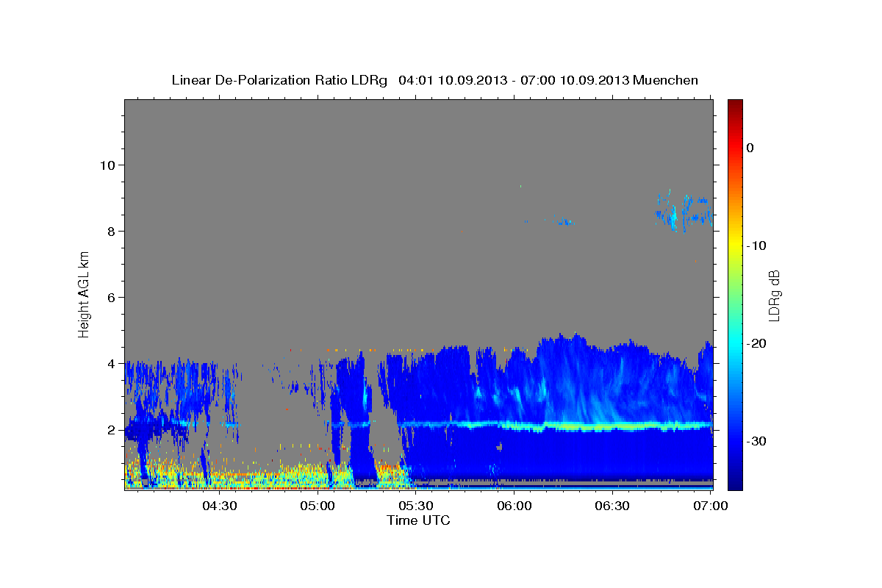Click the colorbar value label -30
This screenshot has width=882, height=588.
(x=758, y=441)
